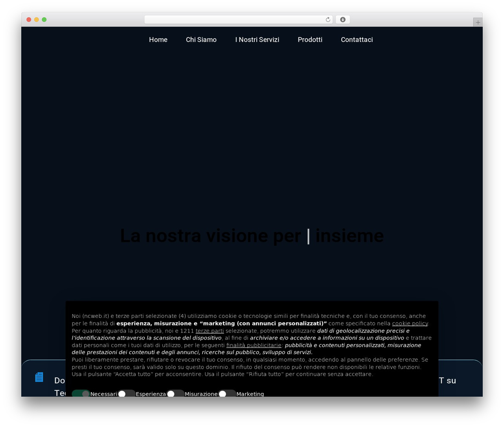Open the Contattaci page

(357, 39)
